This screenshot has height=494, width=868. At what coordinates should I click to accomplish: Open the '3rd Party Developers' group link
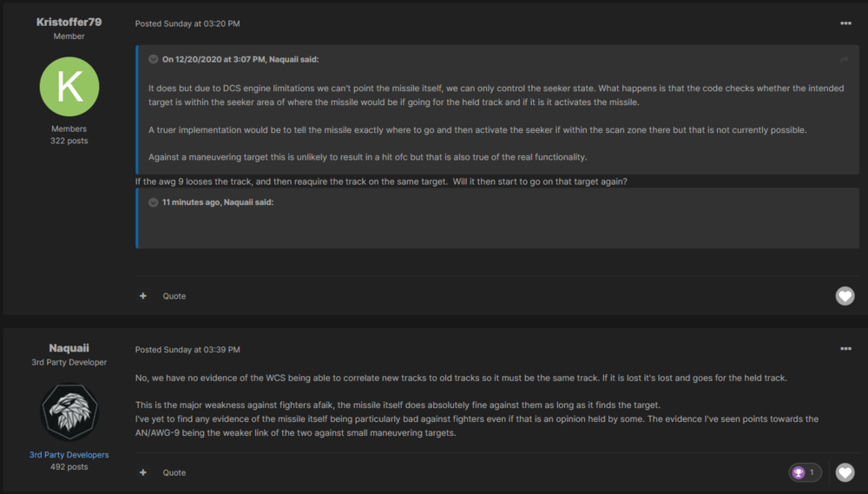click(x=69, y=455)
